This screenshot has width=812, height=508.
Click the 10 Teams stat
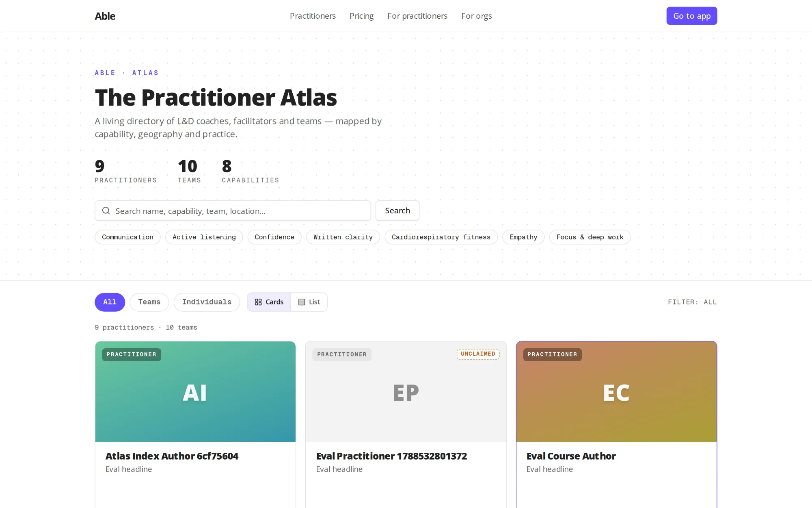(189, 171)
